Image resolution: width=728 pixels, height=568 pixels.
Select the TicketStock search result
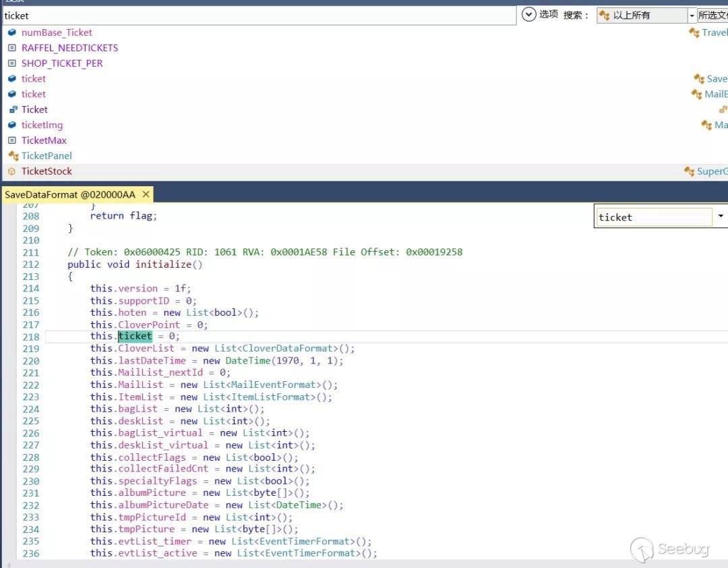(x=47, y=171)
